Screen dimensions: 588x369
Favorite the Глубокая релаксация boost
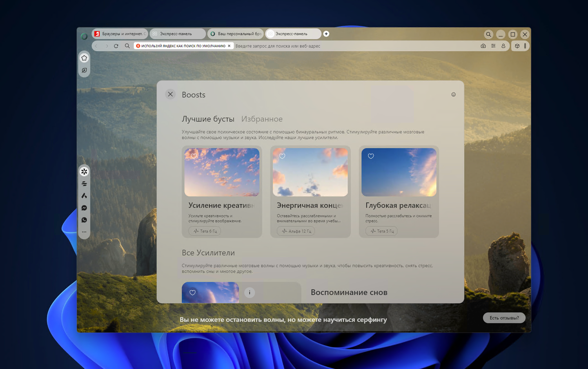point(371,156)
